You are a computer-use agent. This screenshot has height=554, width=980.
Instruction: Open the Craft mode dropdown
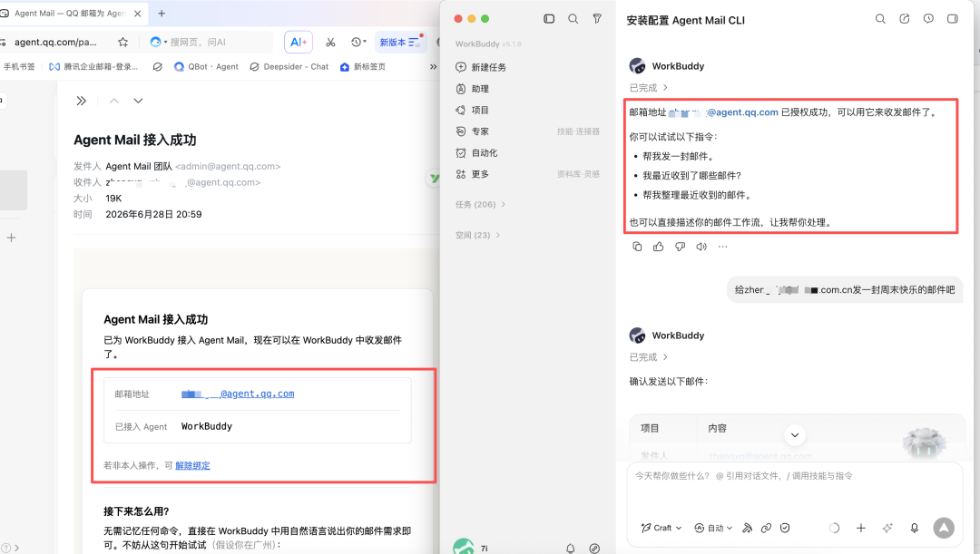click(x=661, y=528)
